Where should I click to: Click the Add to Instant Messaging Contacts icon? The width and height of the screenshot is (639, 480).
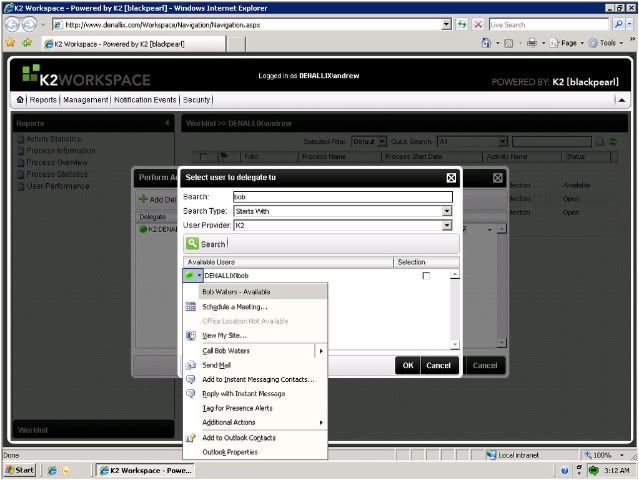(191, 379)
